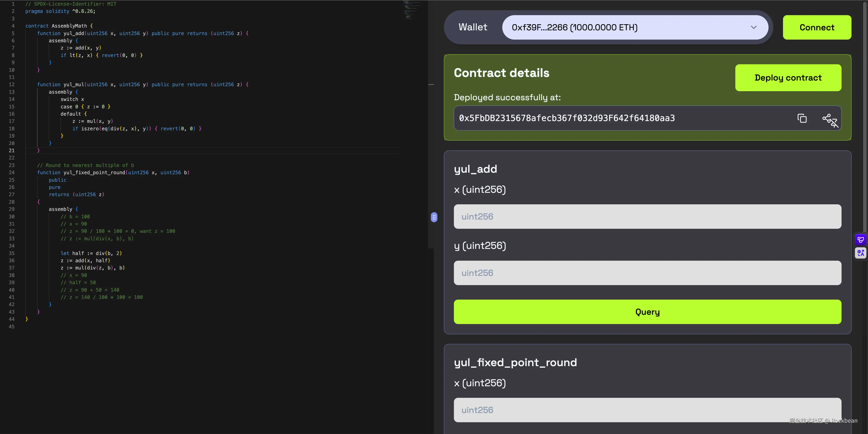Select the deployed address 0x5FbDB field
The height and width of the screenshot is (434, 868).
tap(566, 118)
